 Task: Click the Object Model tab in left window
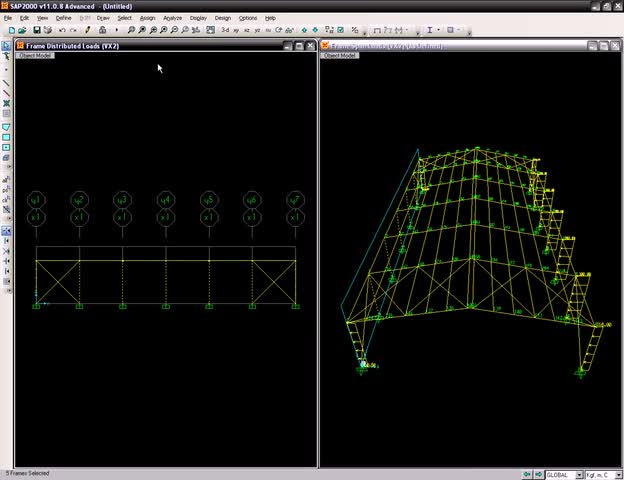[35, 56]
